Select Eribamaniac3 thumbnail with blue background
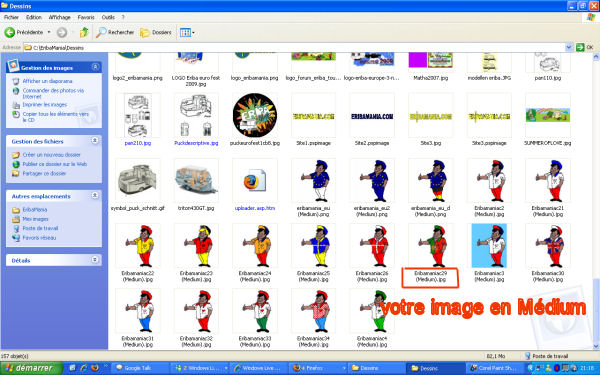The image size is (600, 375). [489, 246]
